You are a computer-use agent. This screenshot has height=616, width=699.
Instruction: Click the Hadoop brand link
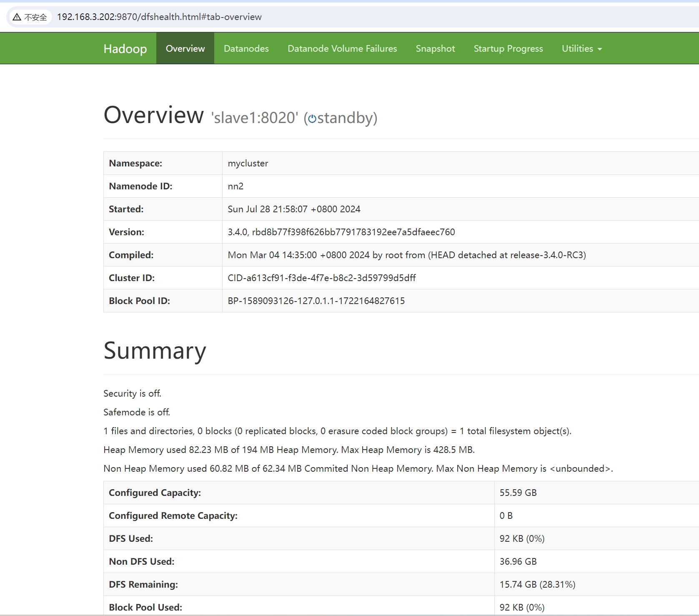(x=125, y=48)
